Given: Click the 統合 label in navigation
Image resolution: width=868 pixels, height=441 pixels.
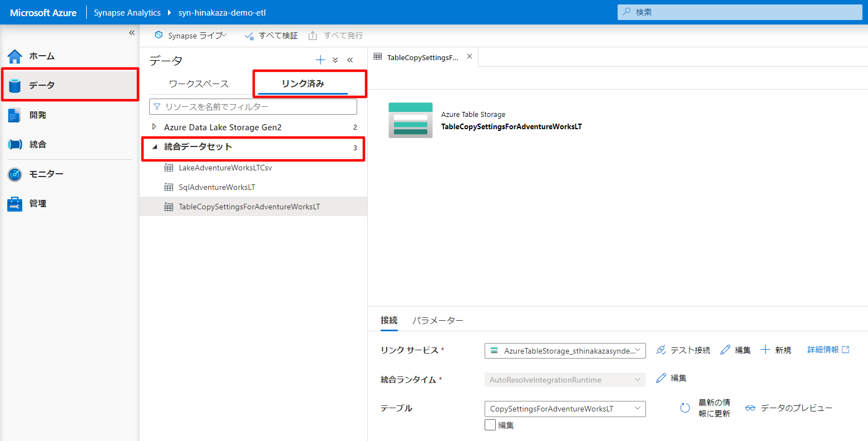Looking at the screenshot, I should pyautogui.click(x=38, y=145).
